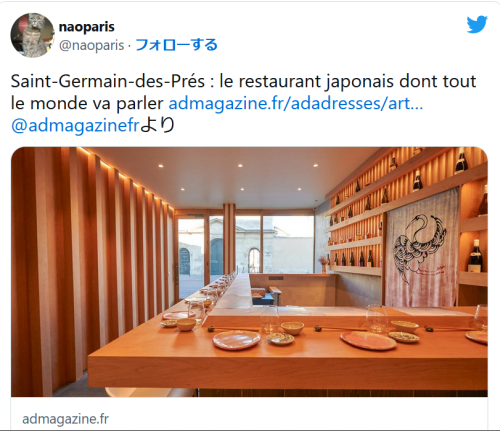The height and width of the screenshot is (431, 500).
Task: Click the words 'le monde va parler'
Action: (87, 103)
